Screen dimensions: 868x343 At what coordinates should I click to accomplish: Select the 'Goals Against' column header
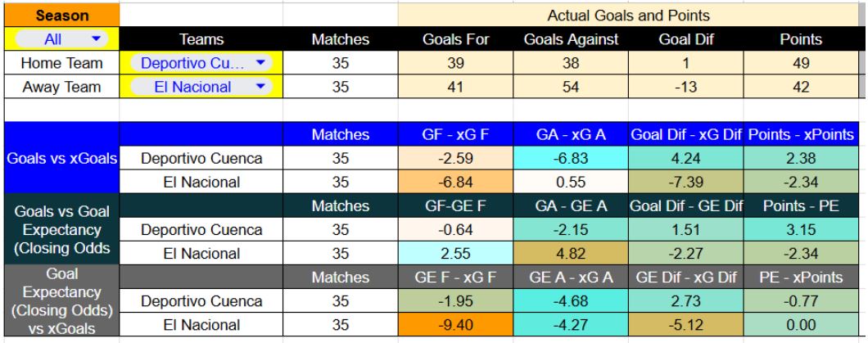point(572,38)
